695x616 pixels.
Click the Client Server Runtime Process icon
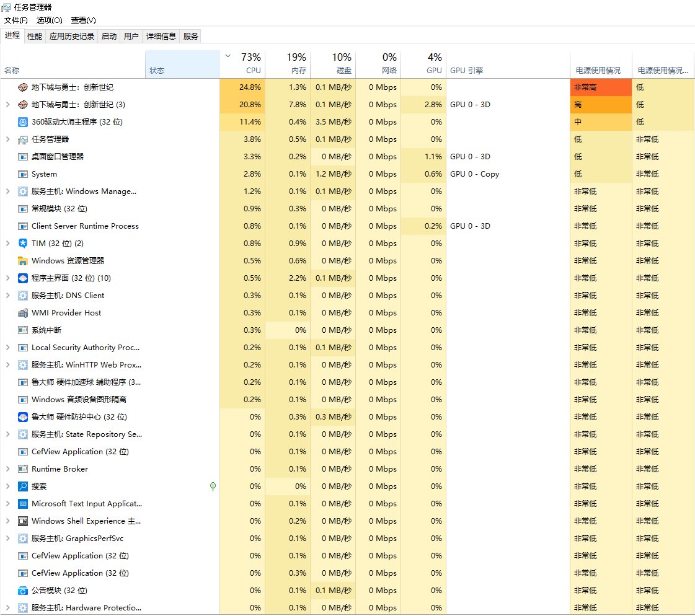pyautogui.click(x=22, y=226)
